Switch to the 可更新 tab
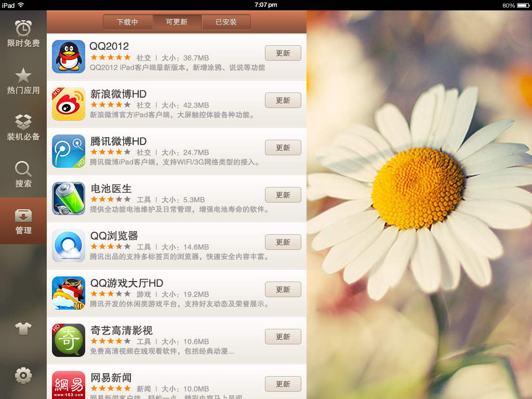Screen dimensions: 532x399 tap(177, 22)
